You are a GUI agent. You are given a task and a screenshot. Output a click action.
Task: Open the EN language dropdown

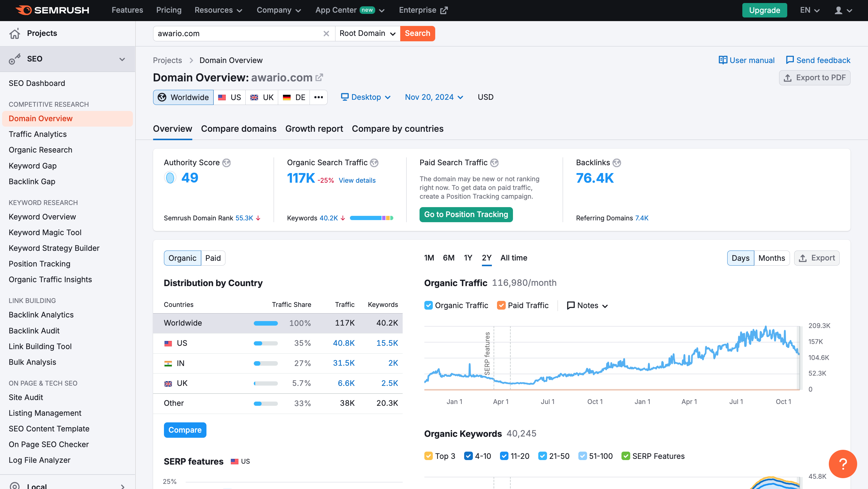[809, 10]
